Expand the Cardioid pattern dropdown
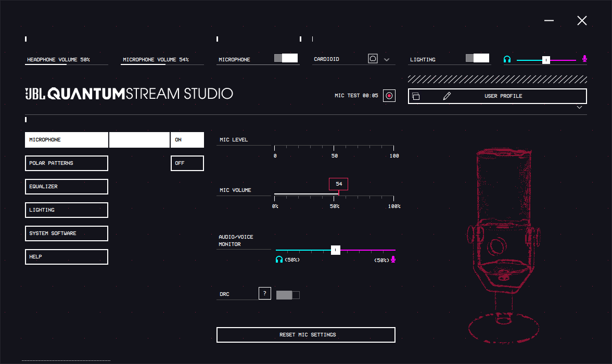Screen dimensions: 612x364 click(x=386, y=60)
